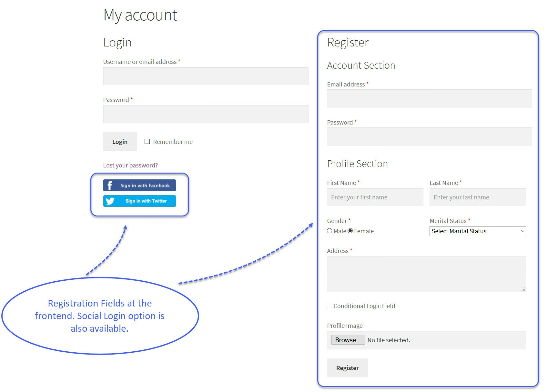The width and height of the screenshot is (548, 392).
Task: Select the Female gender radio button
Action: pos(350,231)
